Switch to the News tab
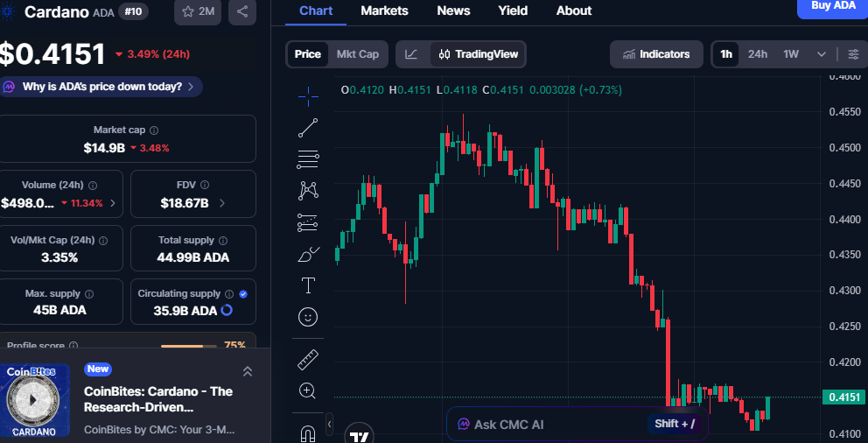Viewport: 868px width, 443px height. point(453,11)
